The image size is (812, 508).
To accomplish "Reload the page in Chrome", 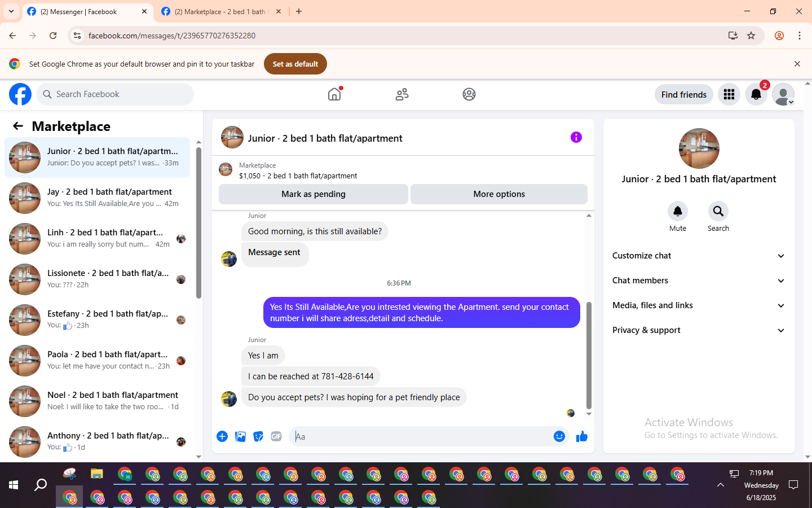I will [x=53, y=36].
